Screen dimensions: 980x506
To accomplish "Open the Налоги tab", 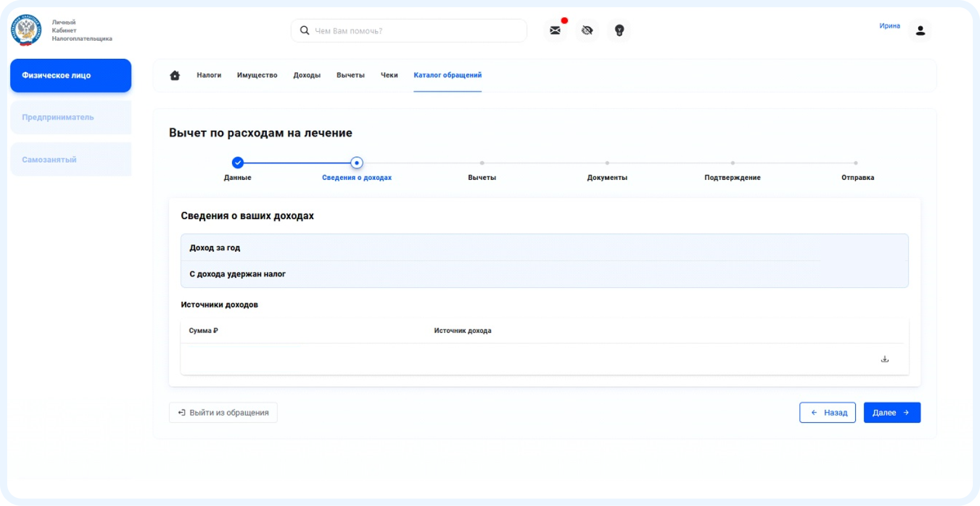I will (209, 75).
